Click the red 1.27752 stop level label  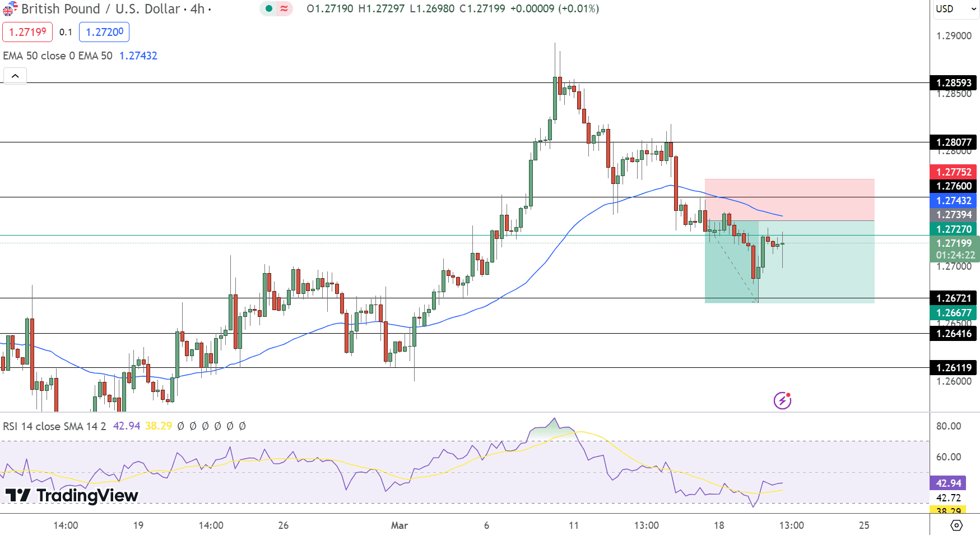[x=954, y=172]
